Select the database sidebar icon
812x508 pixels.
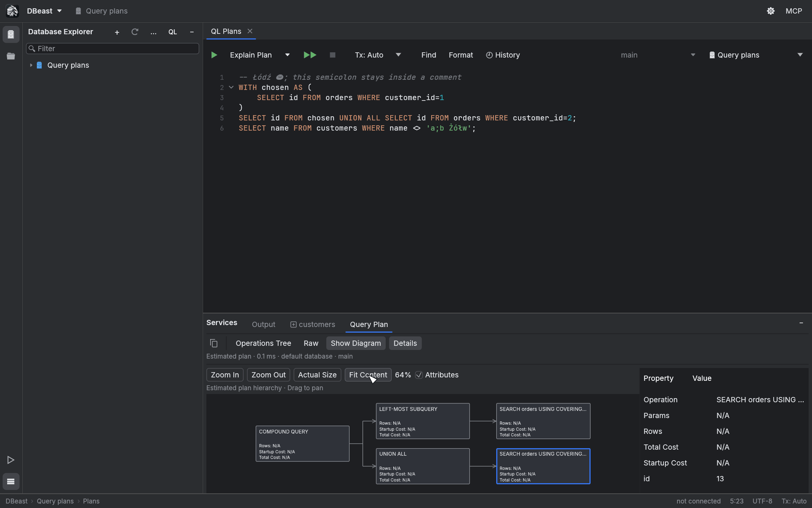[11, 35]
